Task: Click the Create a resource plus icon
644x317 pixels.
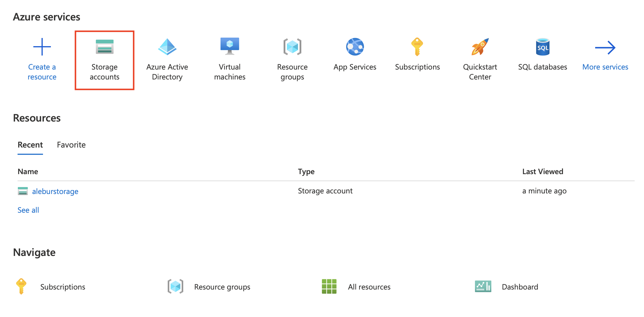Action: [42, 47]
